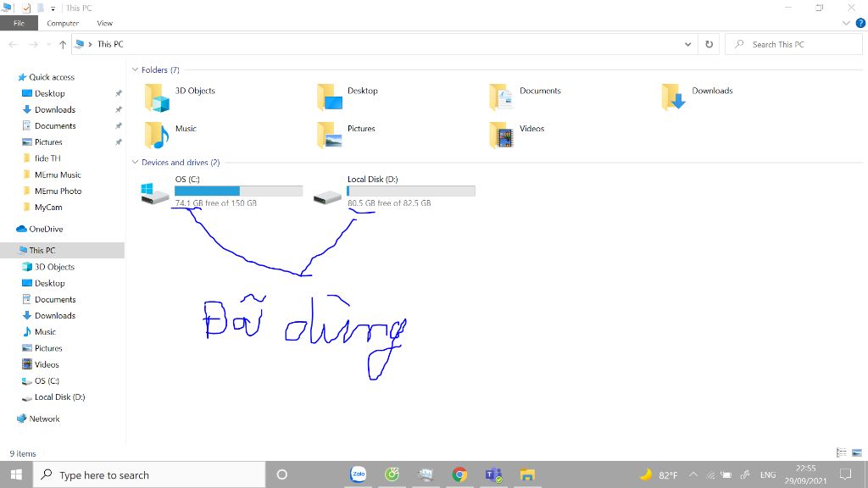Open the address bar history dropdown

(687, 44)
